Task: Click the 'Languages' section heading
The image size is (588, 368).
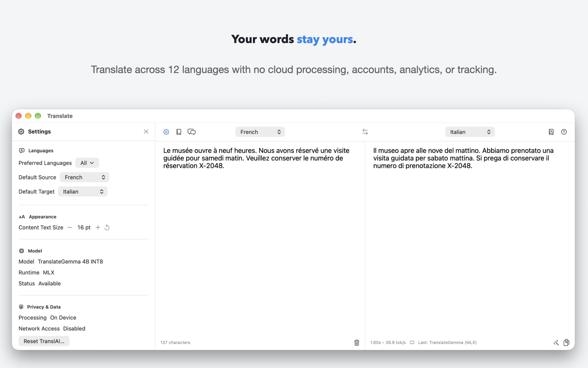Action: coord(41,150)
